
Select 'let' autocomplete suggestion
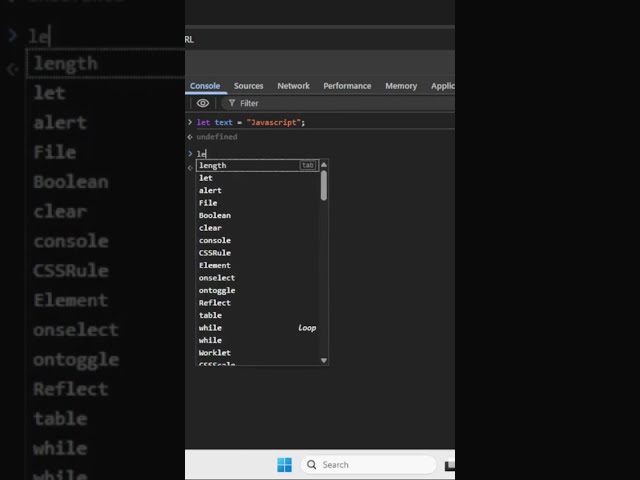tap(257, 178)
